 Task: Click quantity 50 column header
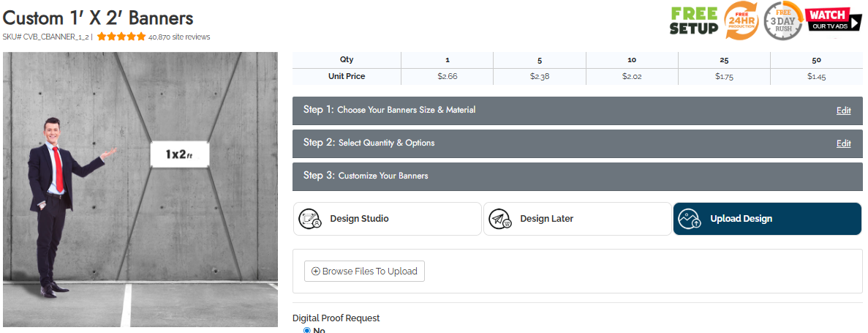[x=817, y=60]
